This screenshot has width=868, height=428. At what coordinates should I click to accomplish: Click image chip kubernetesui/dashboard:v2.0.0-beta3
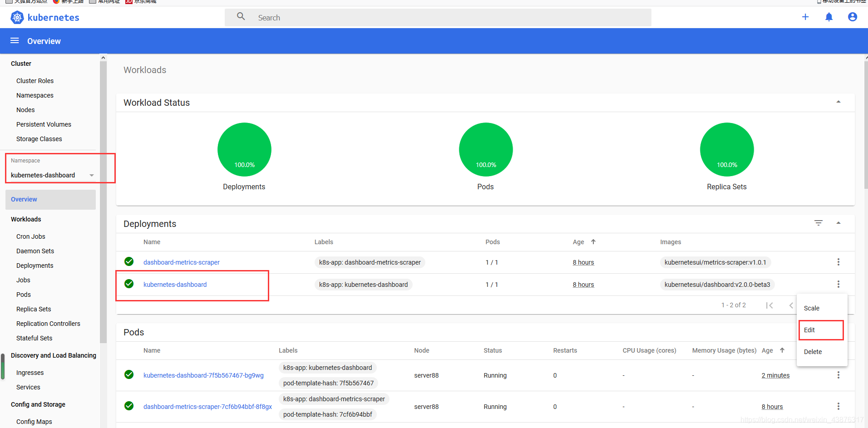(x=717, y=285)
